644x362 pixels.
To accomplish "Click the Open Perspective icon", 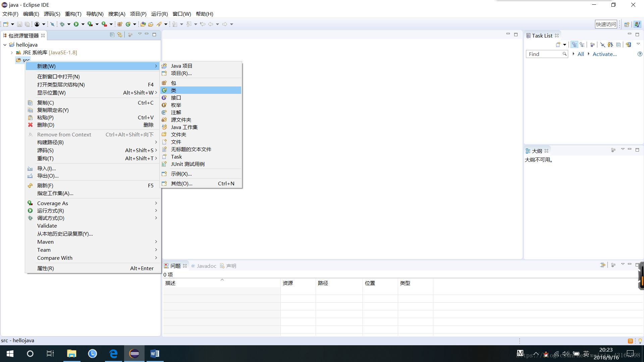I will pos(627,24).
